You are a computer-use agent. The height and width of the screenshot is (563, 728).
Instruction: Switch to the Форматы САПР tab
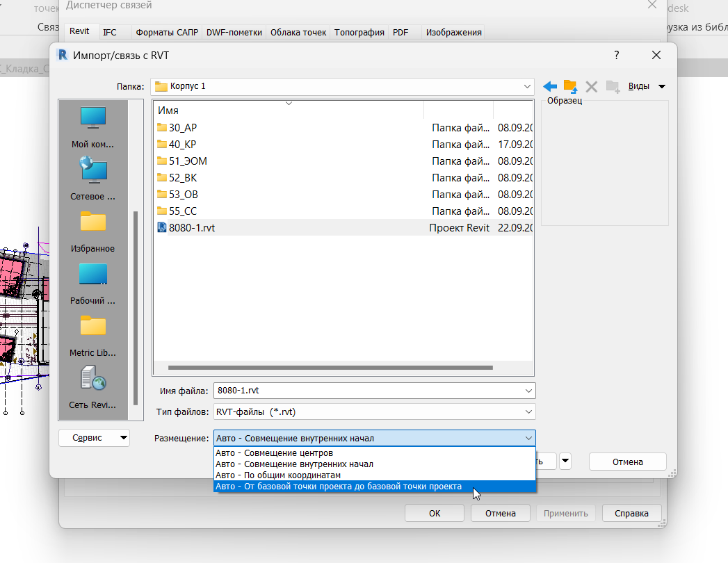[x=167, y=33]
